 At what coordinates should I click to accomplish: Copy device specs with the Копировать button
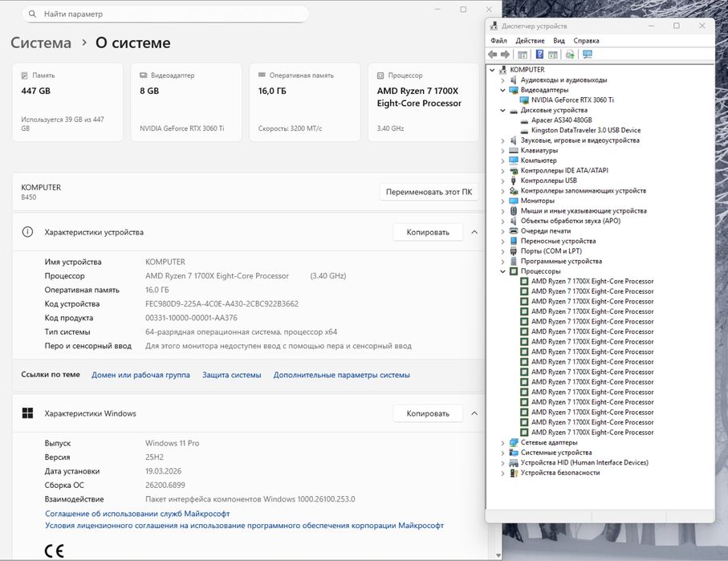[x=428, y=232]
